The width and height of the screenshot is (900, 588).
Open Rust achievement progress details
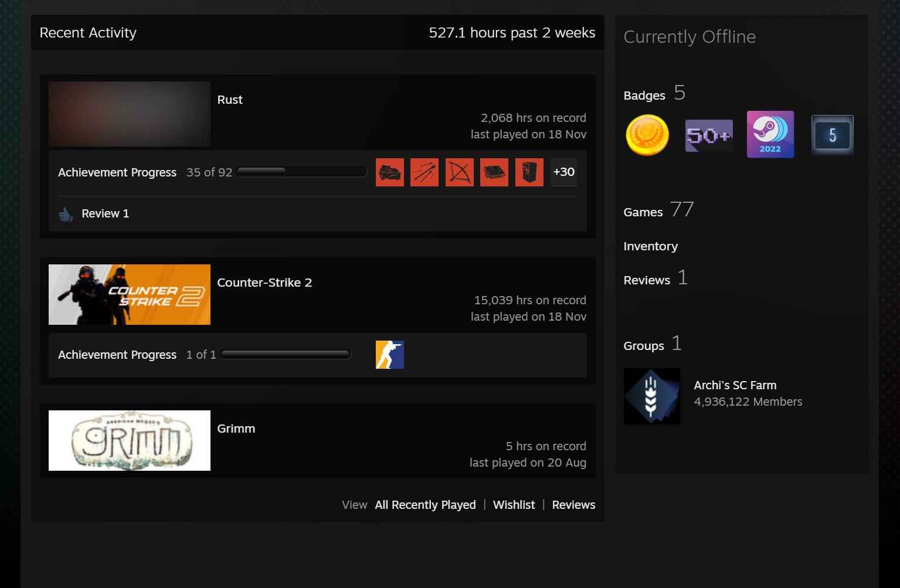[117, 172]
